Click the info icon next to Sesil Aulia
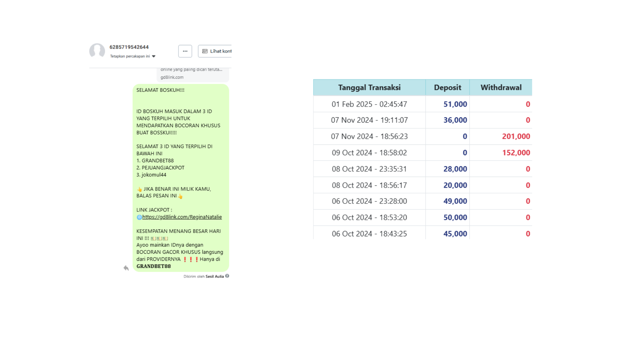This screenshot has width=644, height=362. coord(227,276)
